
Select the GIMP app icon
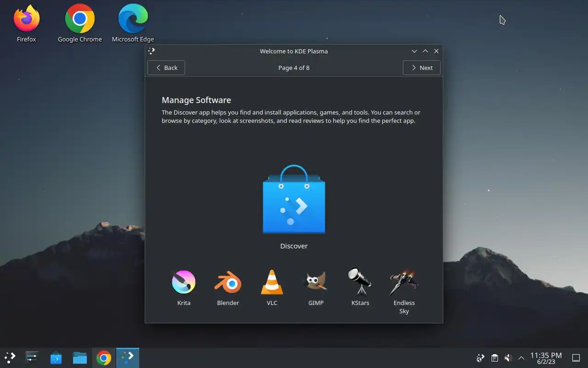click(x=316, y=282)
